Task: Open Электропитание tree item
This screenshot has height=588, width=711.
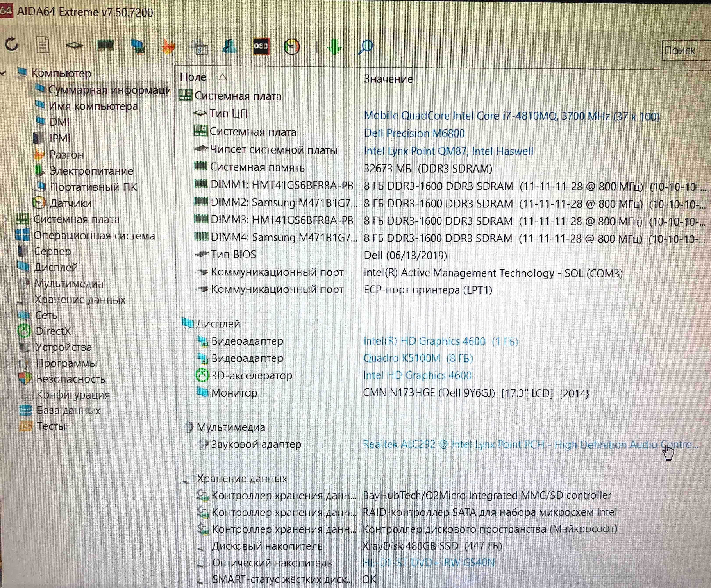Action: coord(91,171)
